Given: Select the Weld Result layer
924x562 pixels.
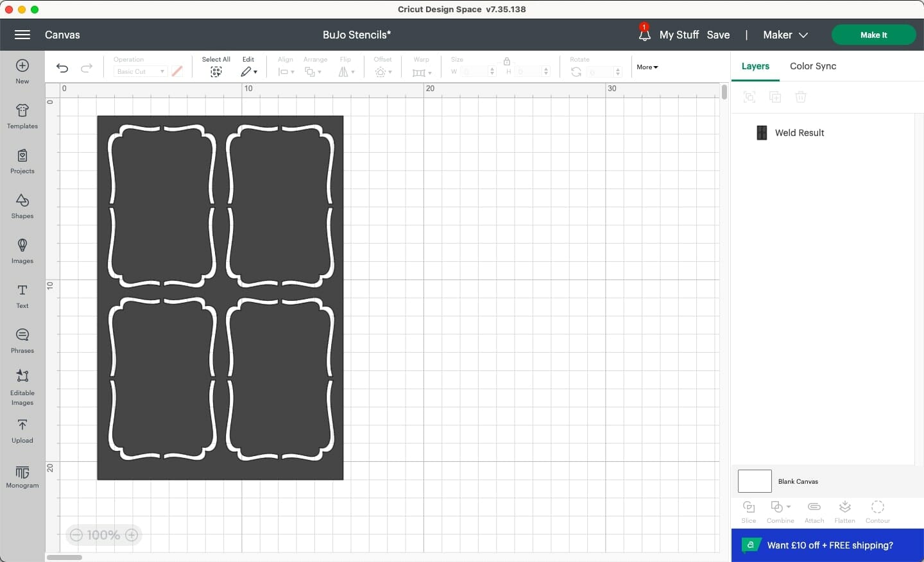Looking at the screenshot, I should click(800, 133).
